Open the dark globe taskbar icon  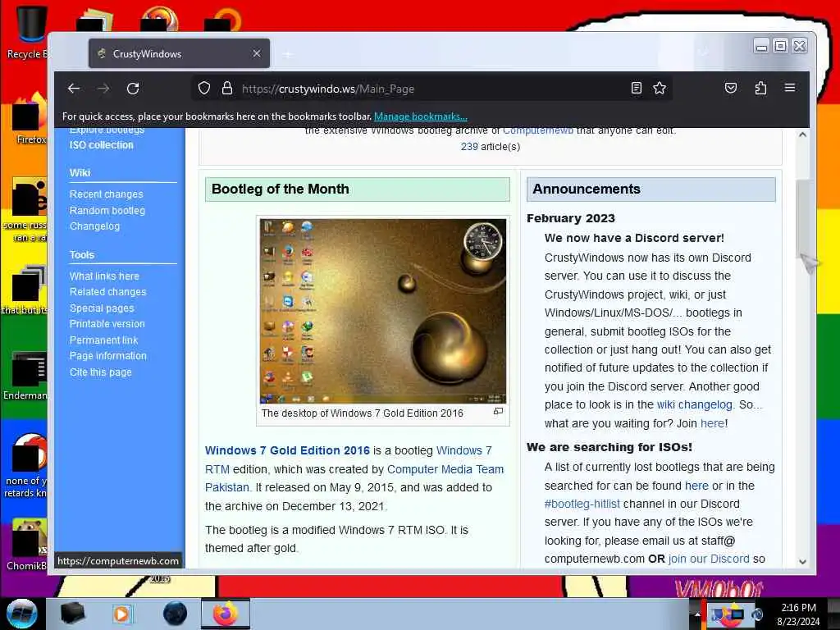[x=176, y=614]
